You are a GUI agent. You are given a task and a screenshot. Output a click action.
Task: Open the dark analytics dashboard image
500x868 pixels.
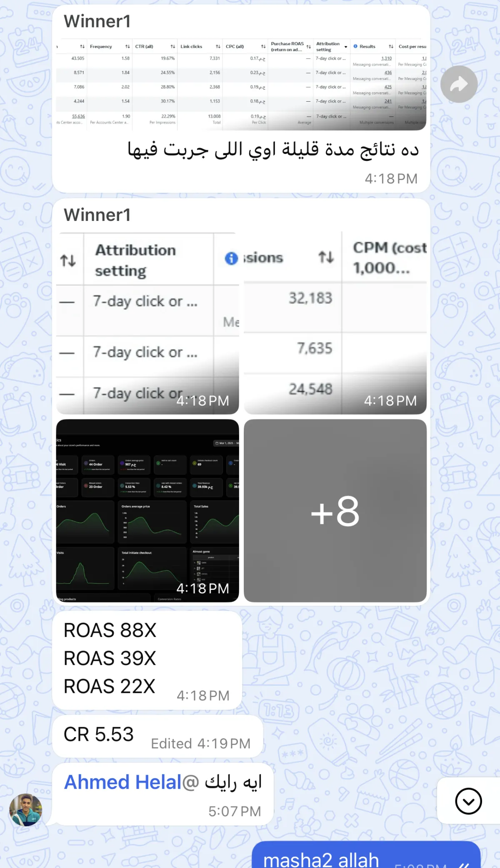[147, 510]
